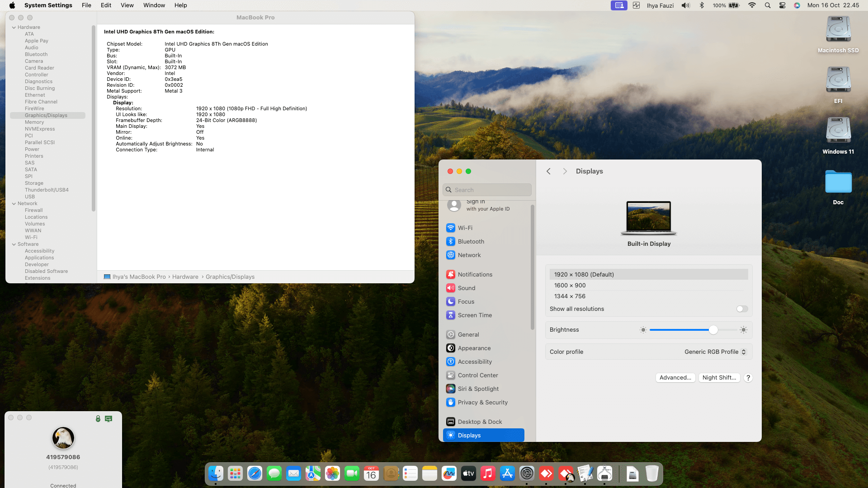The height and width of the screenshot is (488, 868).
Task: Open Finder from the Dock
Action: coord(216,474)
